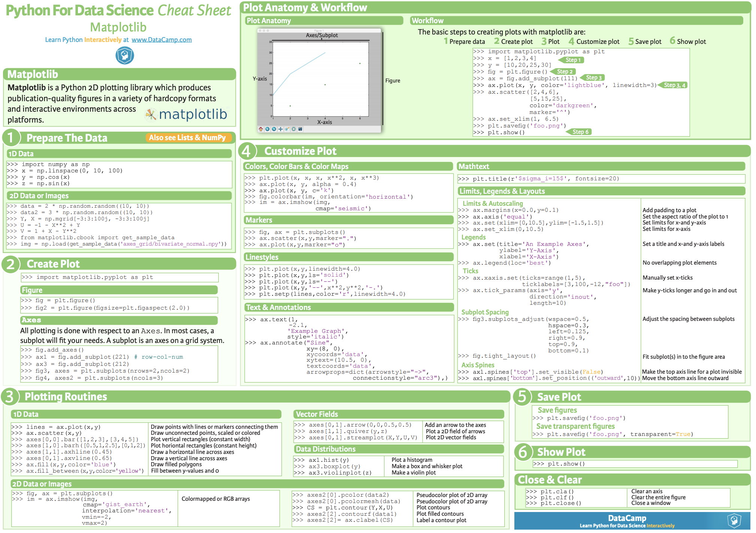
Task: Click the 'Y-axis' label beside the plot
Action: click(x=260, y=79)
